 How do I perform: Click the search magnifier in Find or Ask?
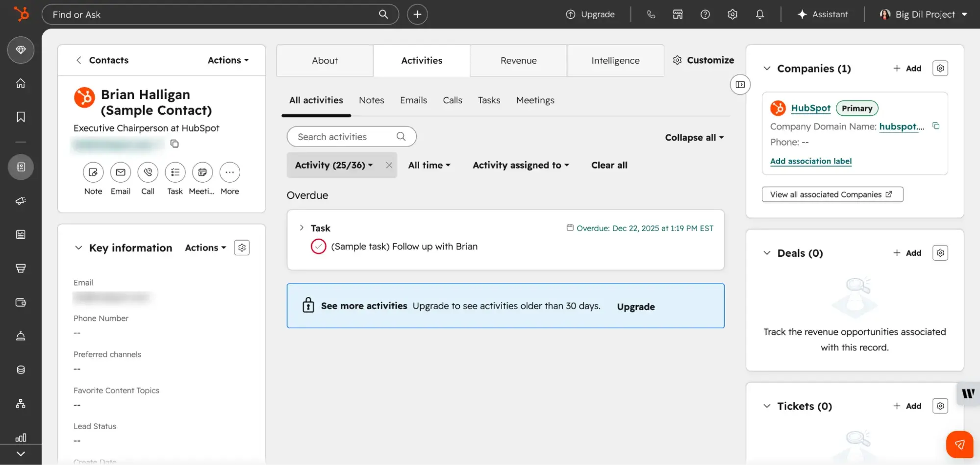[383, 14]
